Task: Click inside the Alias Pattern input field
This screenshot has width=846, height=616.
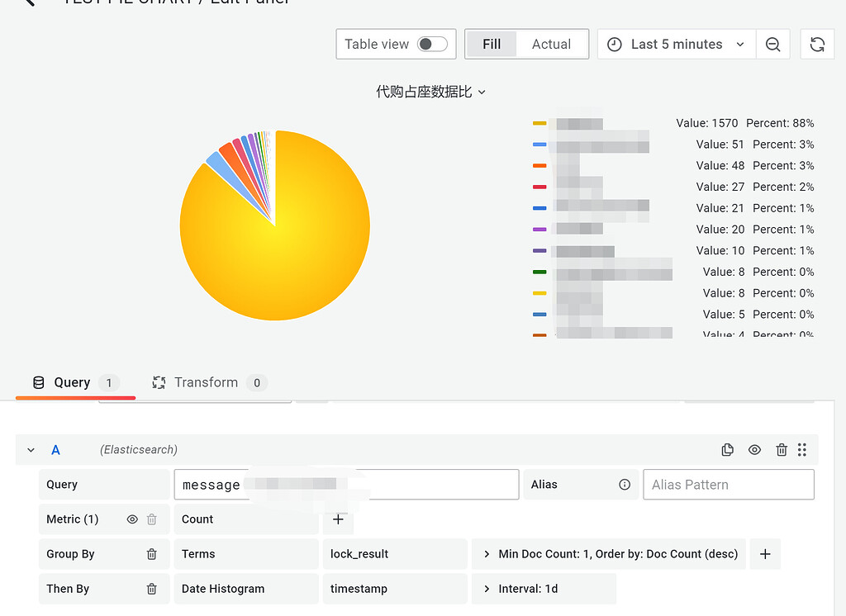Action: 728,484
